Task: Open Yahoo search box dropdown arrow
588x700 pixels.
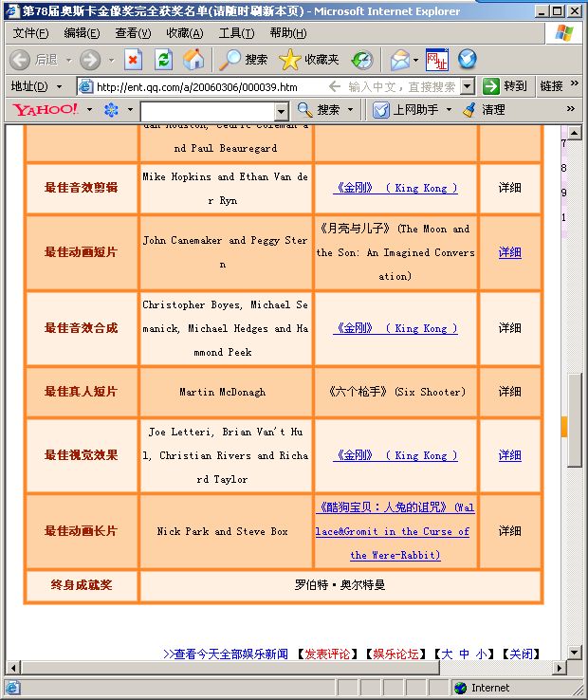Action: tap(282, 111)
